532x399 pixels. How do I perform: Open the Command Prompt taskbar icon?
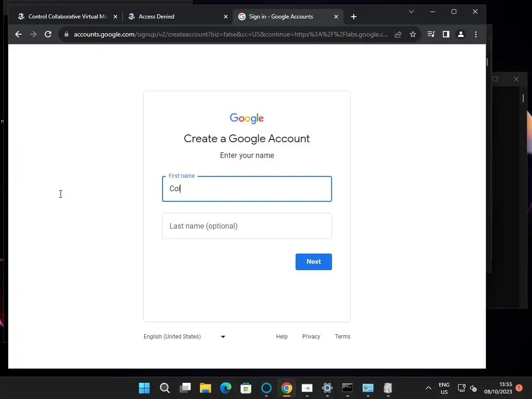[347, 388]
